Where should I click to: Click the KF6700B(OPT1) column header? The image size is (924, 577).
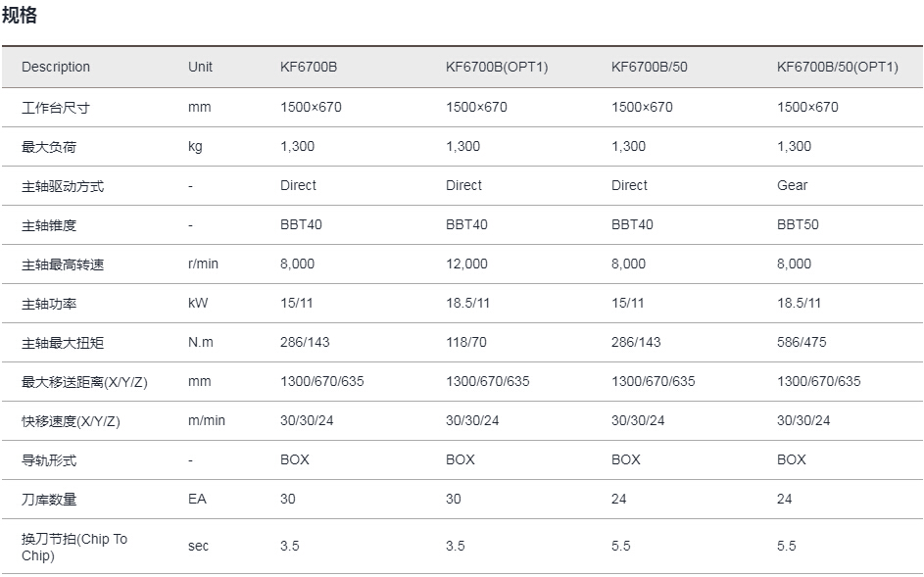497,67
